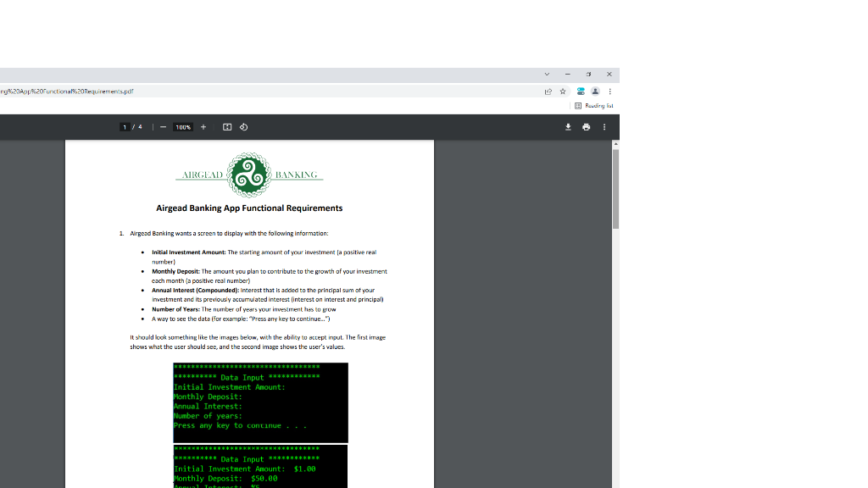Image resolution: width=868 pixels, height=488 pixels.
Task: Rotate the PDF counterclockwise
Action: point(243,127)
